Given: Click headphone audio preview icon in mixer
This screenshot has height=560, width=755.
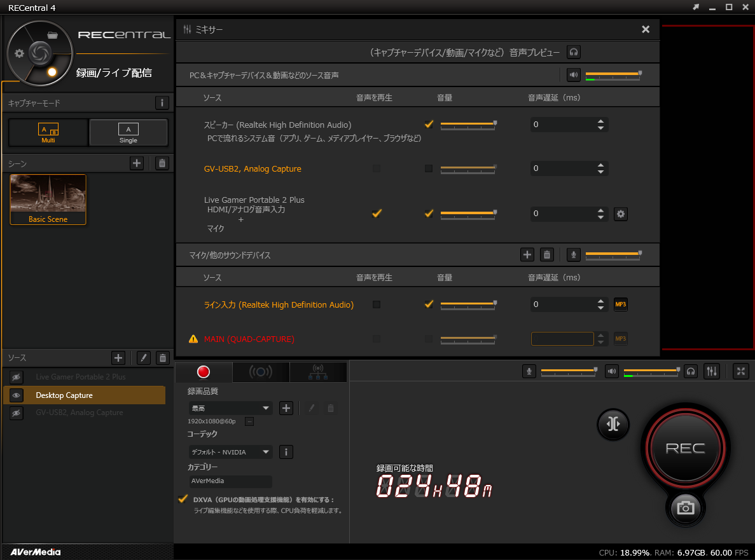Looking at the screenshot, I should pyautogui.click(x=574, y=52).
